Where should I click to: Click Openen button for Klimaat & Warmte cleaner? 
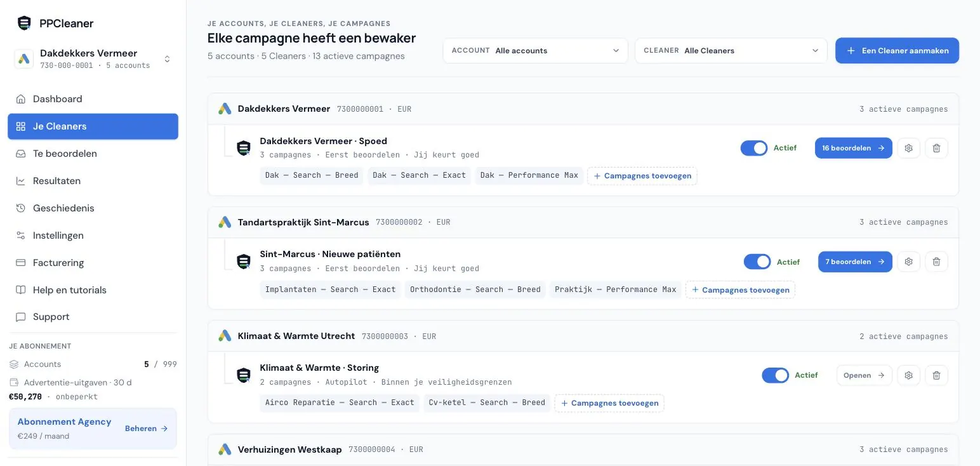pos(864,375)
